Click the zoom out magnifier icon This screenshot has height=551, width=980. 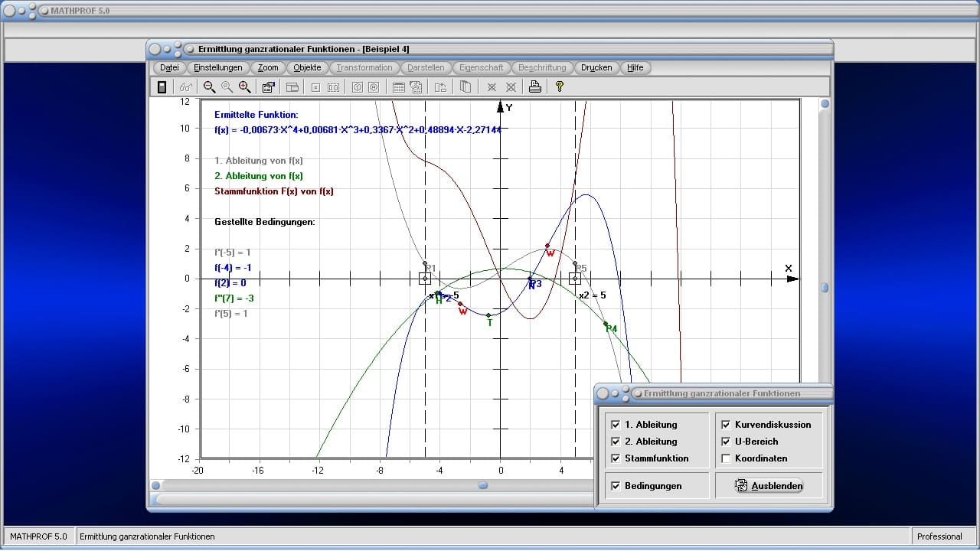click(x=209, y=87)
